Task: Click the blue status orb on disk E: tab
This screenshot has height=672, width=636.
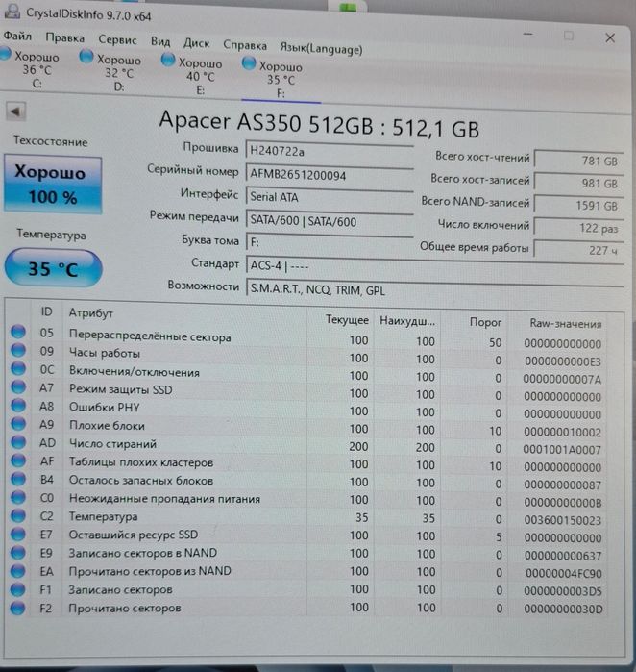Action: pos(167,60)
